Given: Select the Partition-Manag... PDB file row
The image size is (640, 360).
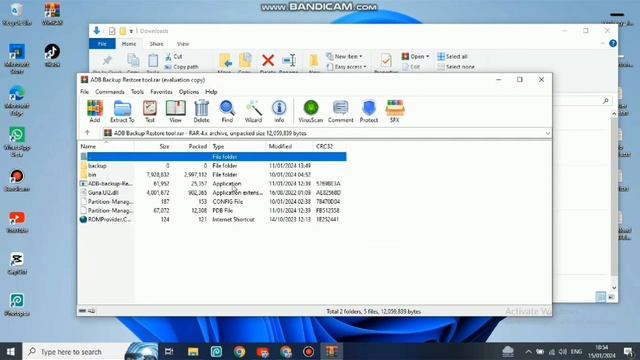Looking at the screenshot, I should 212,211.
